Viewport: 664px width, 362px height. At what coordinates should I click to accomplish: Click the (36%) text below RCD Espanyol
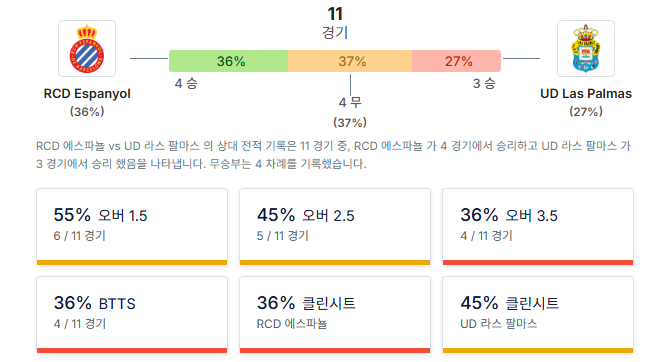click(x=87, y=112)
